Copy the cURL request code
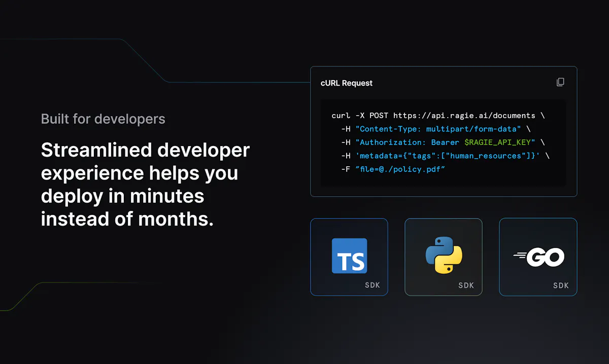The height and width of the screenshot is (364, 609). pyautogui.click(x=560, y=82)
